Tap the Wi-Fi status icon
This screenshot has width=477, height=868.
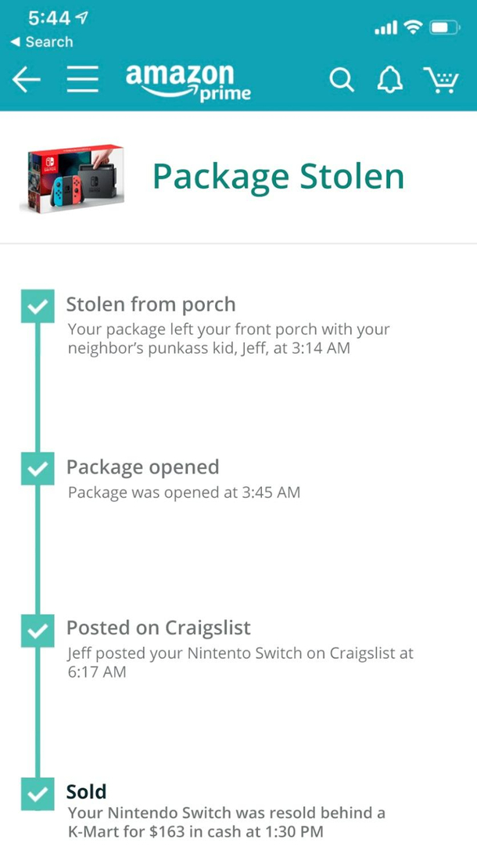tap(412, 29)
